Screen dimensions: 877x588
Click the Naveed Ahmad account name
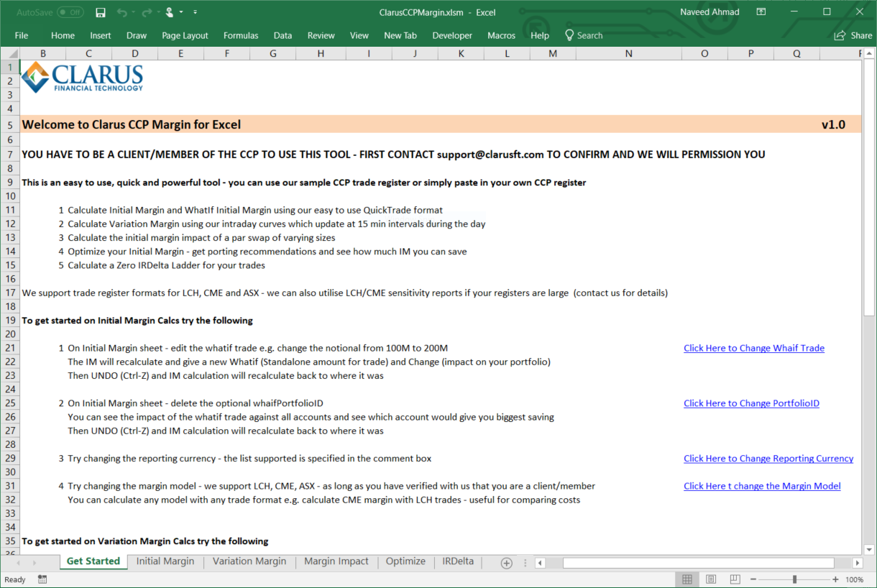[x=708, y=12]
